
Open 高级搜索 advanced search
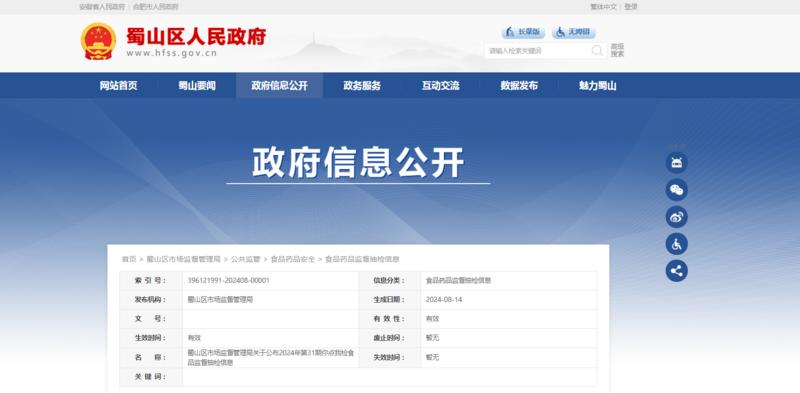point(617,50)
